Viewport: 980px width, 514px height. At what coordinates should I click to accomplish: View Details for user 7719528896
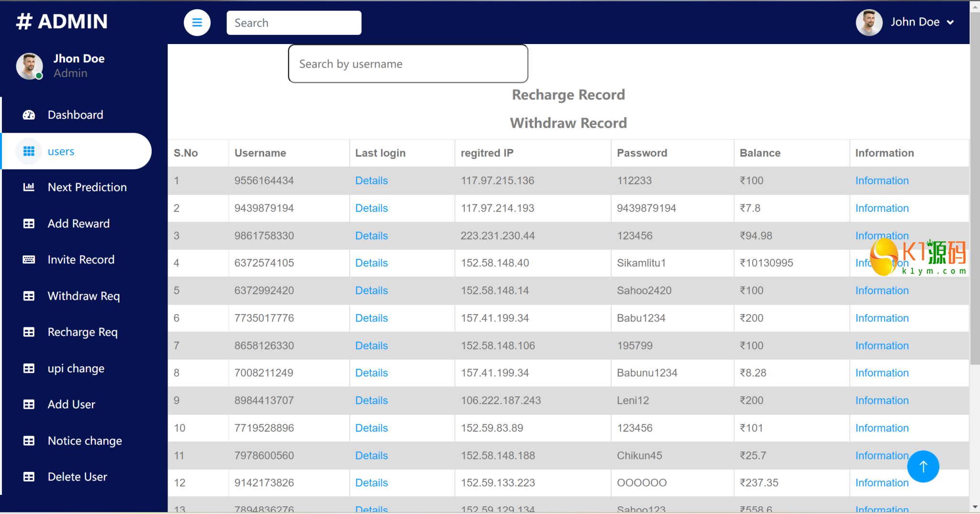(x=371, y=428)
